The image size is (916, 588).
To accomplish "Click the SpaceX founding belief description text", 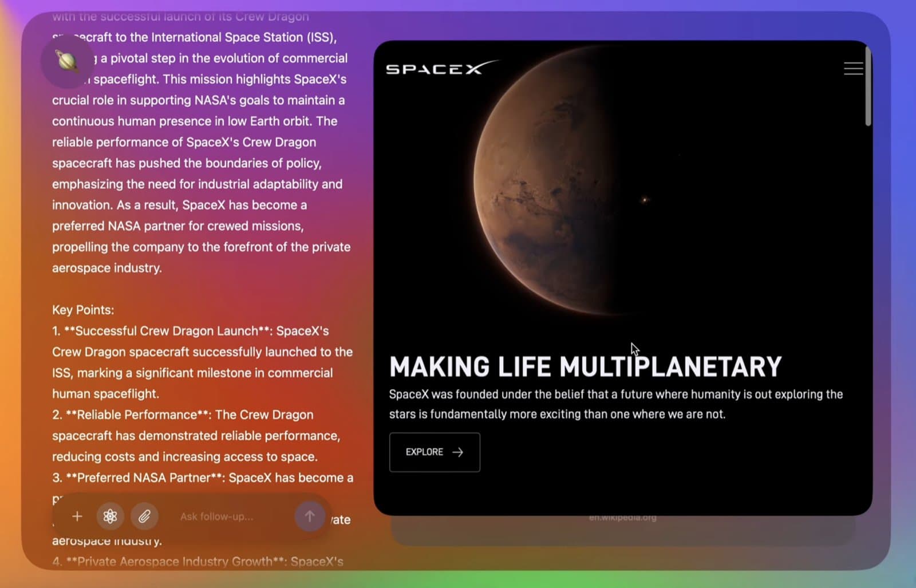I will click(615, 404).
